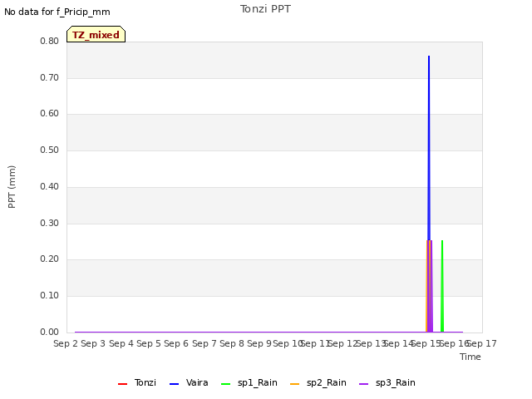532x399 pixels.
Task: Click the tall blue Vaira spike
Action: click(429, 146)
